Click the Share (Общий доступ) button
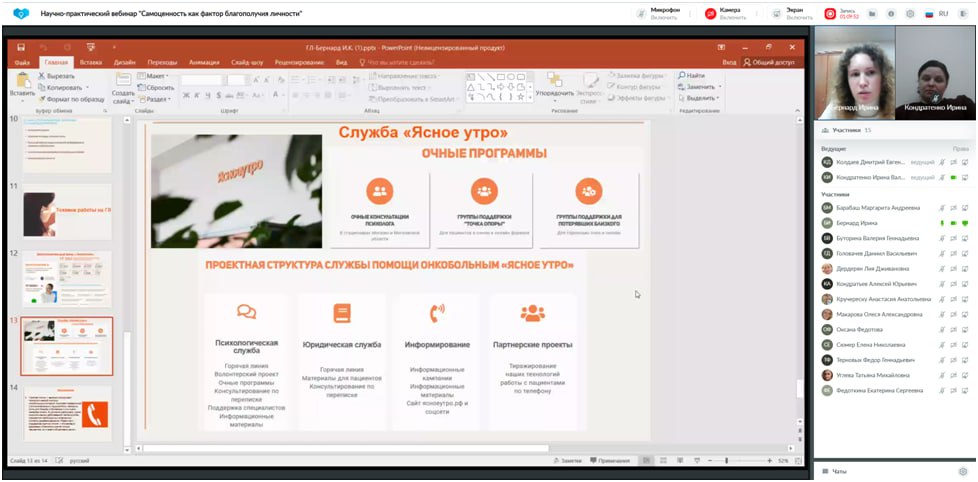This screenshot has height=482, width=978. coord(768,62)
